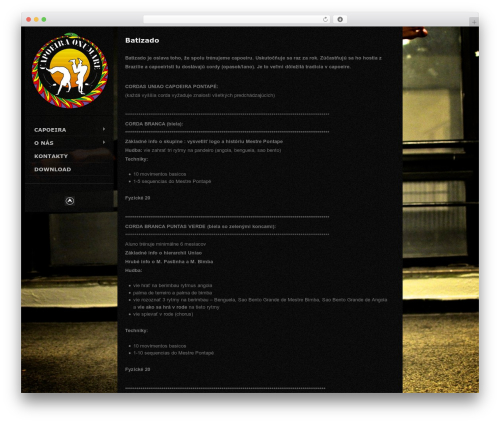Open a new tab with plus button
The height and width of the screenshot is (423, 500).
click(474, 22)
